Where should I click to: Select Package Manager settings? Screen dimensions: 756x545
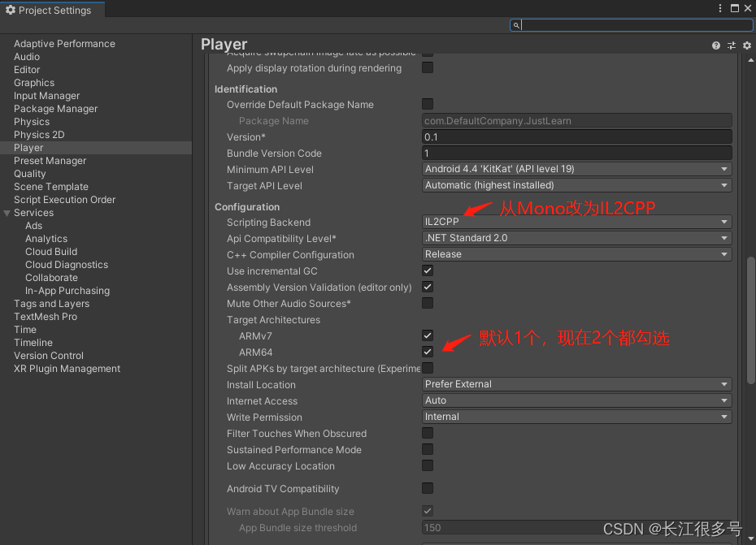pos(56,109)
